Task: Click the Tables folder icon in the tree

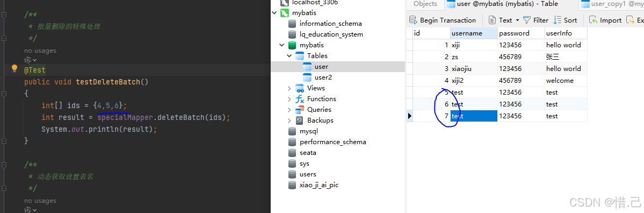Action: tap(299, 56)
